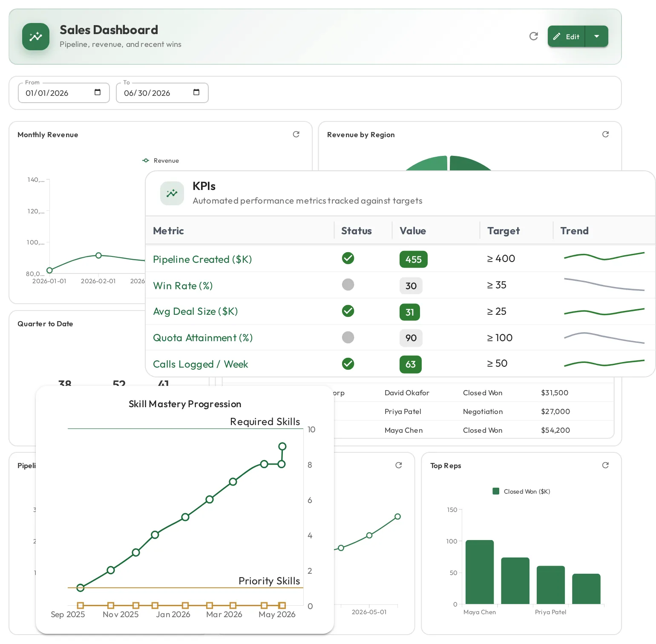Refresh the Monthly Revenue card
Viewport: 656px width, 644px height.
(296, 134)
